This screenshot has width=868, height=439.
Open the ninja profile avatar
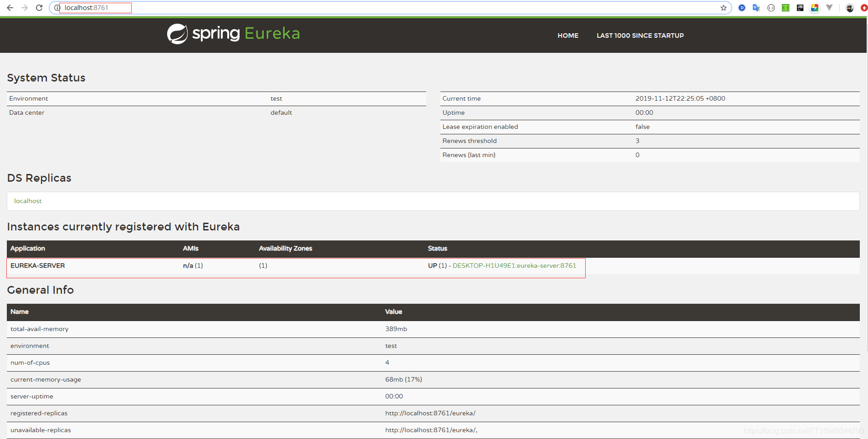coord(850,8)
